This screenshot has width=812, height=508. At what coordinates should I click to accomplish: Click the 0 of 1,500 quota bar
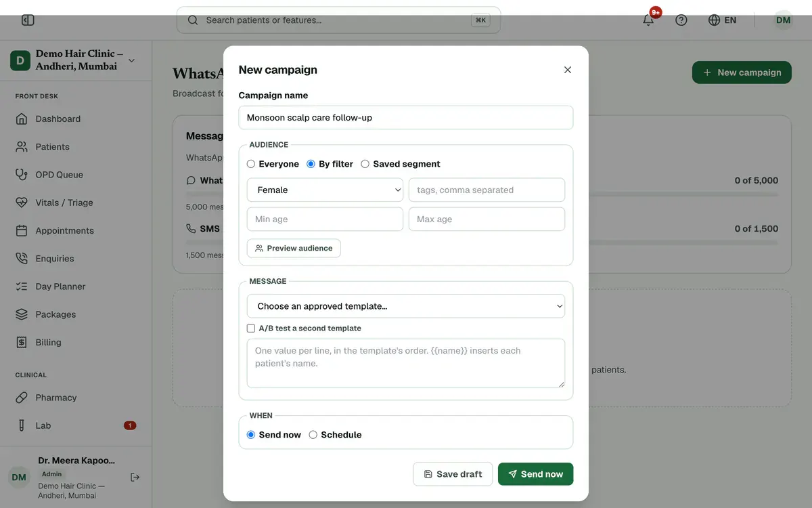683,242
